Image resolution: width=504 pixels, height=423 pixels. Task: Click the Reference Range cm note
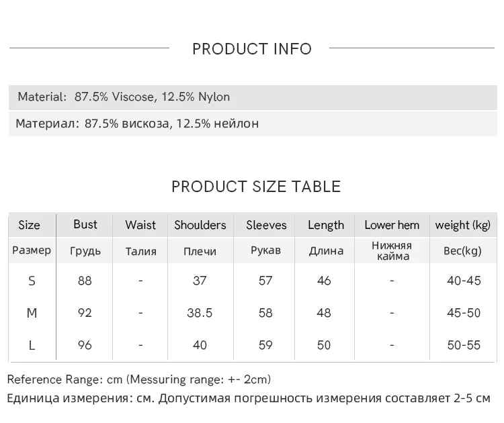pyautogui.click(x=139, y=380)
